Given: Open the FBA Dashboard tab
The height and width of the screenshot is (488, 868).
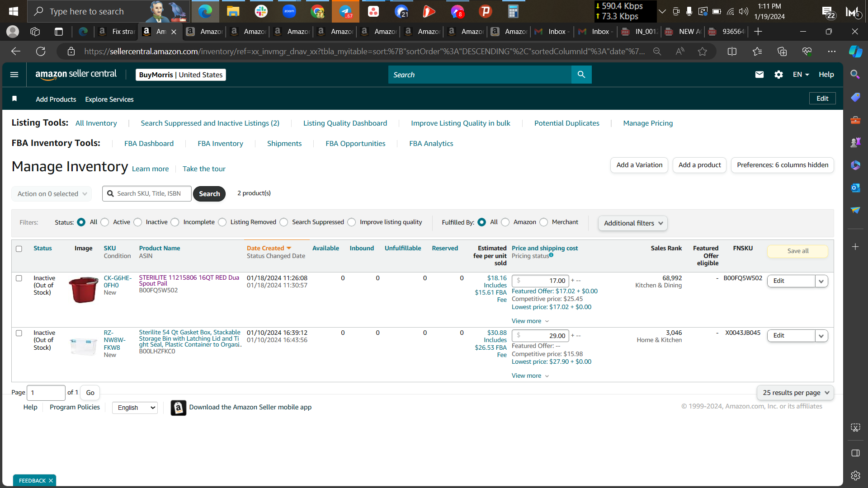Looking at the screenshot, I should [149, 144].
